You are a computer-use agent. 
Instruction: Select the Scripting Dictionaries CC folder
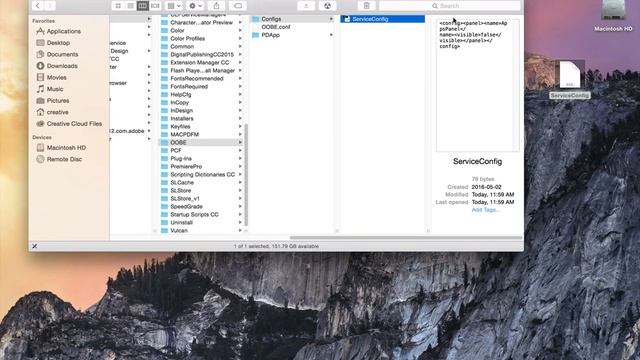(x=202, y=174)
